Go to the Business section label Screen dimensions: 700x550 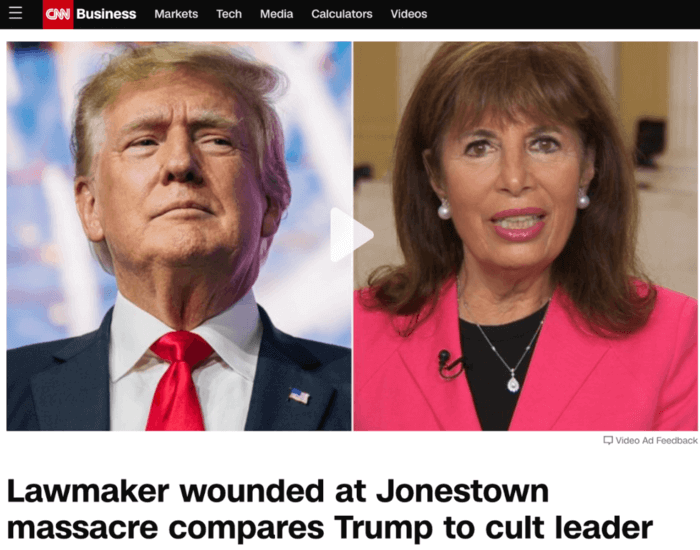(x=106, y=14)
